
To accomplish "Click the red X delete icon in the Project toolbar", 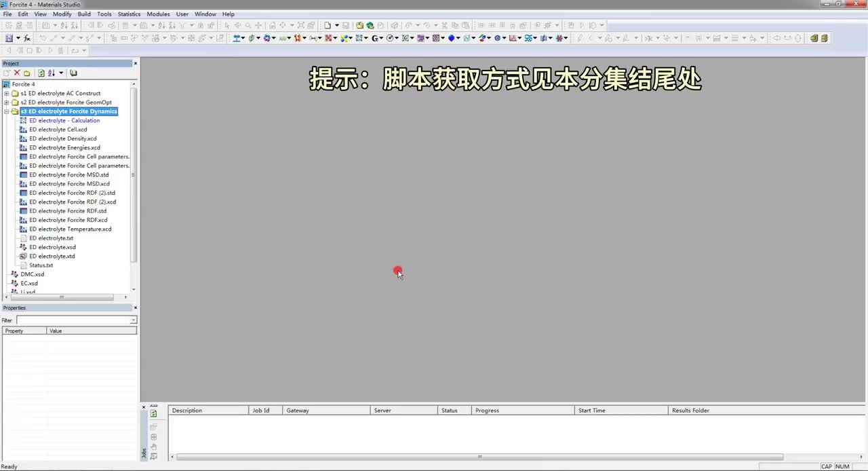I will point(17,73).
